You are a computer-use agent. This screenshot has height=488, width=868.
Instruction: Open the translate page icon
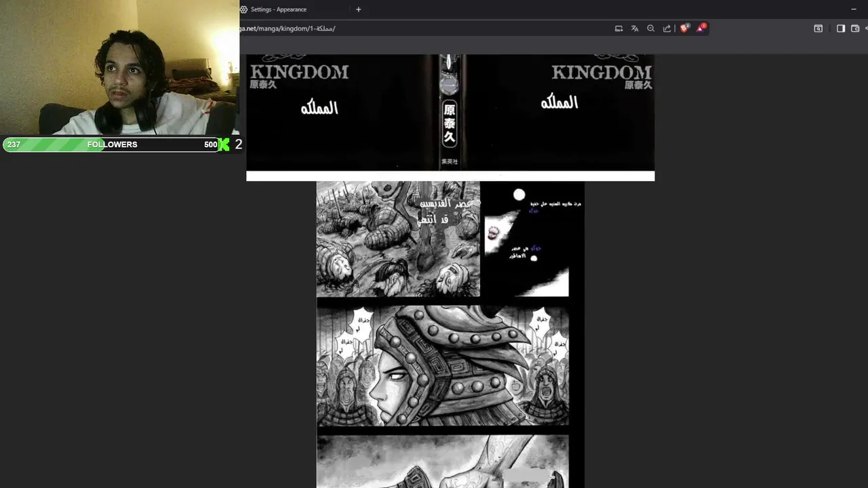coord(635,28)
